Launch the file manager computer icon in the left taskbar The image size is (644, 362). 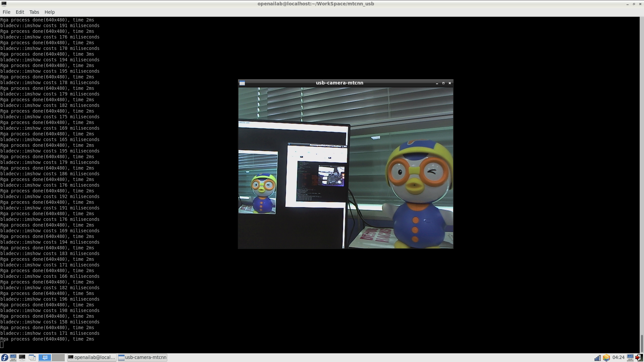pyautogui.click(x=13, y=358)
